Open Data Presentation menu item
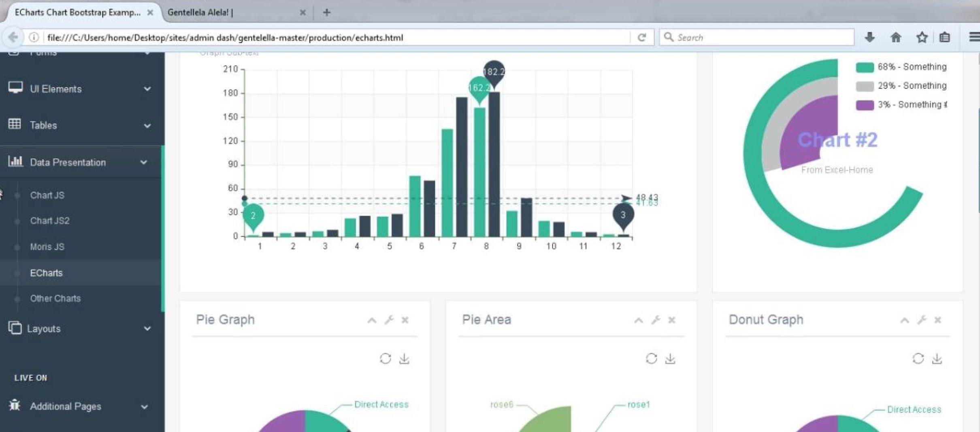This screenshot has width=980, height=432. 81,162
